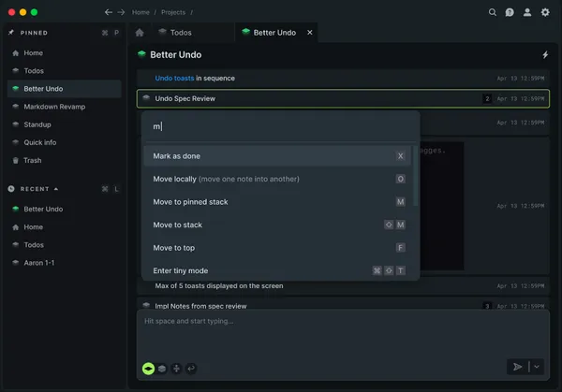
Task: Select Better Undo in pinned sidebar
Action: tap(64, 89)
